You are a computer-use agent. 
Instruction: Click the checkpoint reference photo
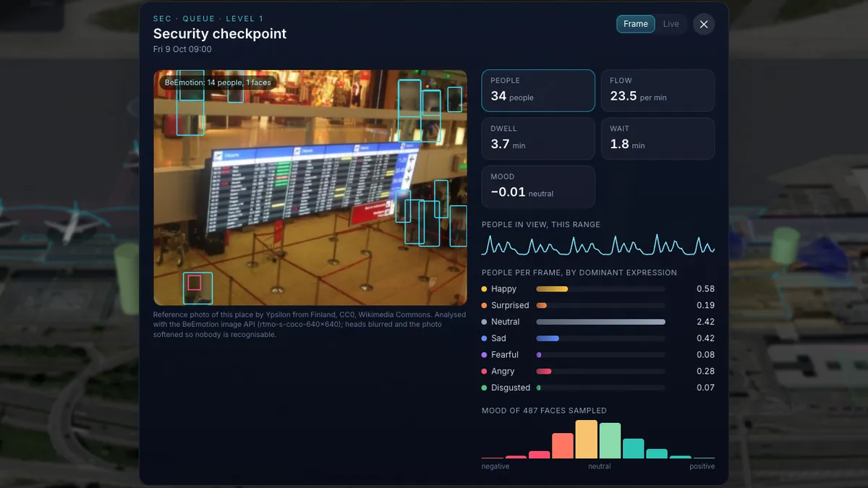point(310,187)
